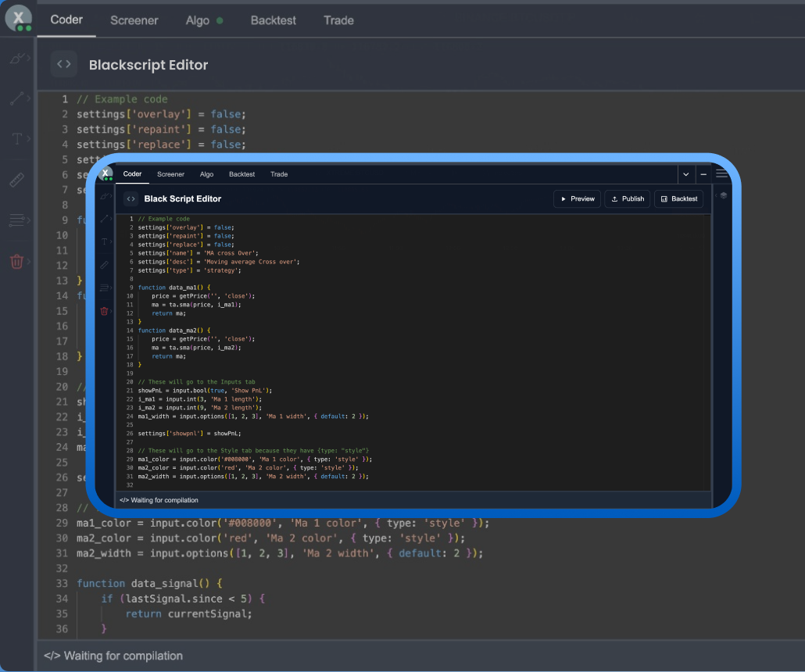Expand the arrow beside the large lines list tool

click(x=29, y=220)
